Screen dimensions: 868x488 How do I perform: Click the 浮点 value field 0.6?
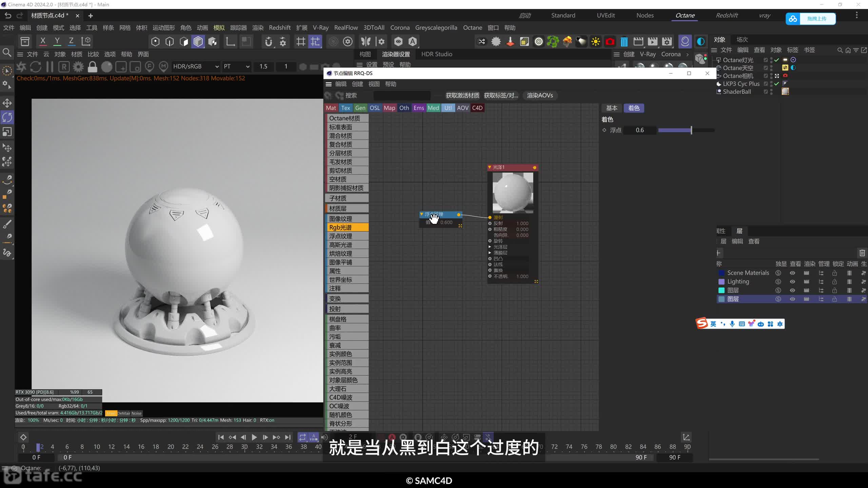640,130
